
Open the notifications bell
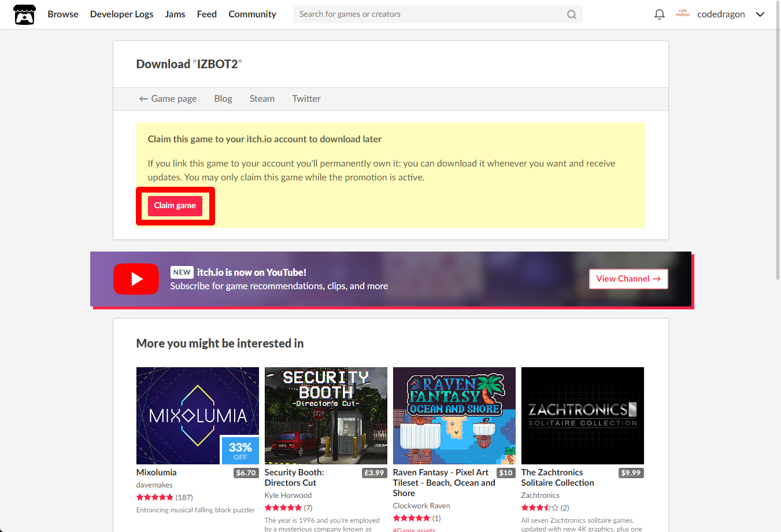[x=660, y=14]
